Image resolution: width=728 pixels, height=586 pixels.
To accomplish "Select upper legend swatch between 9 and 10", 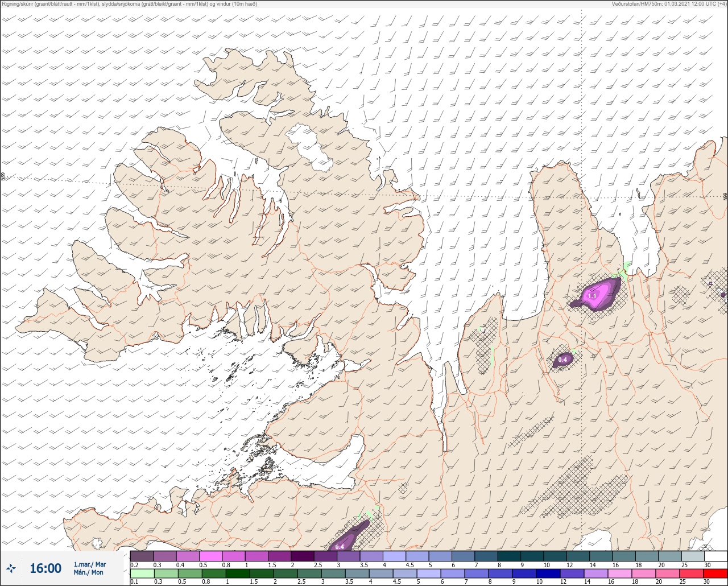I will pyautogui.click(x=532, y=556).
